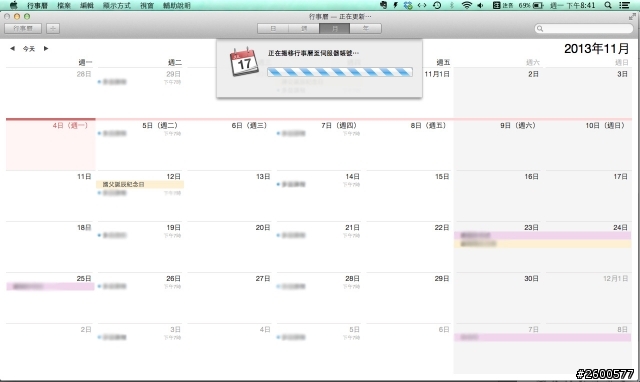The image size is (640, 382).
Task: Select the blurred blue-dot event on 12日
Action: pos(140,193)
